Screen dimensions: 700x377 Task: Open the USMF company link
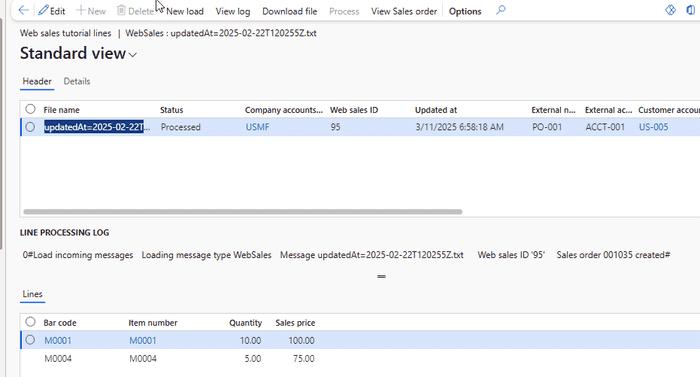point(257,127)
